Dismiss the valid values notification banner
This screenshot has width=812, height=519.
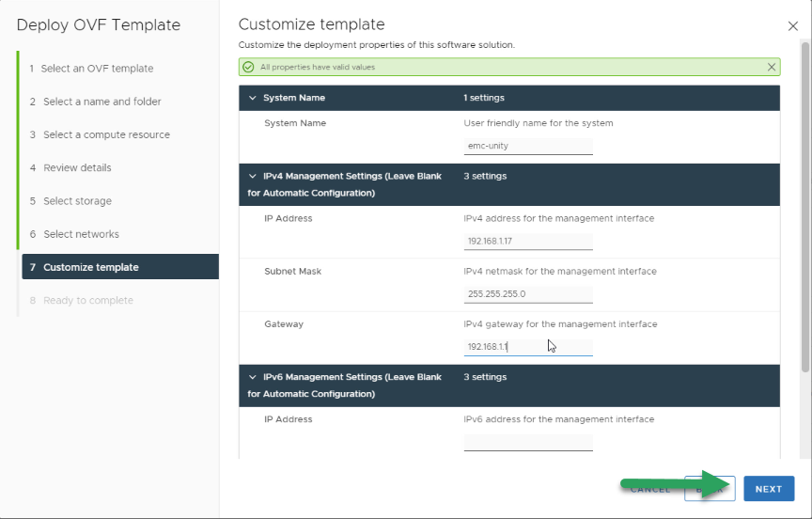point(771,67)
